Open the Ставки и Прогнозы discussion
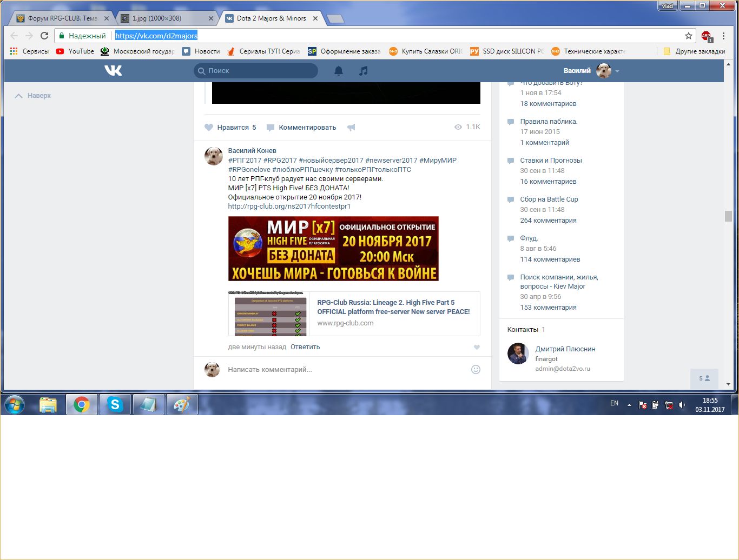 pyautogui.click(x=551, y=161)
